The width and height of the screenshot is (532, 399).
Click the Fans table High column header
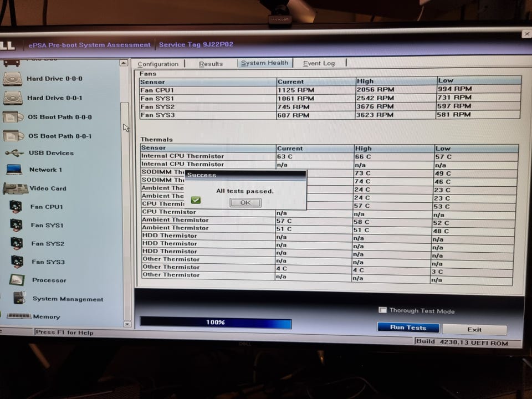(396, 81)
